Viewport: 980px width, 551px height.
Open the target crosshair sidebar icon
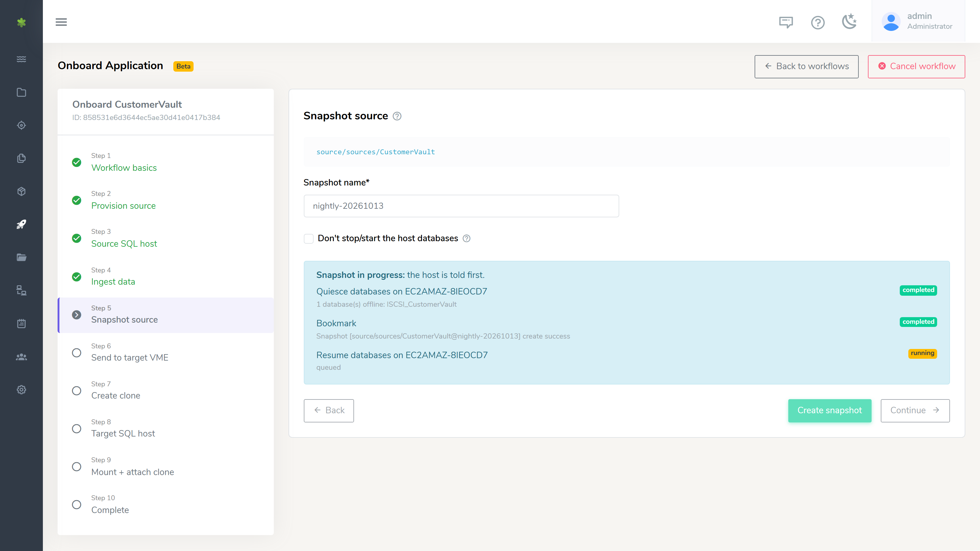click(x=21, y=125)
